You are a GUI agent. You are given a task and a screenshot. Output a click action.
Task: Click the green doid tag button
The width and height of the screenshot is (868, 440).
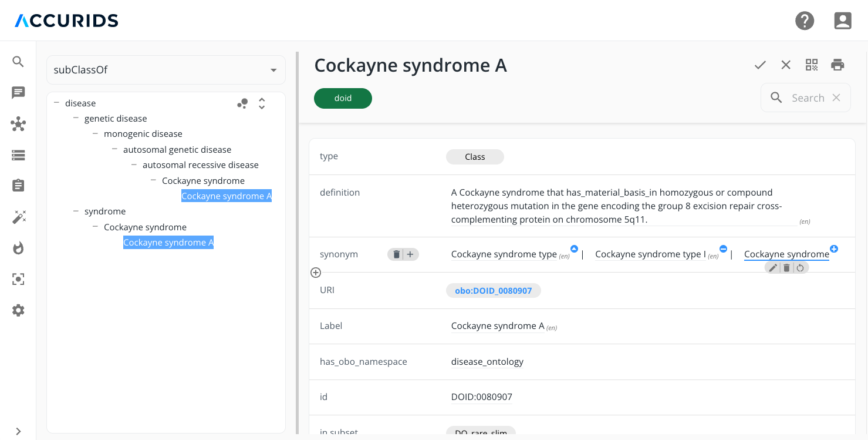(343, 98)
